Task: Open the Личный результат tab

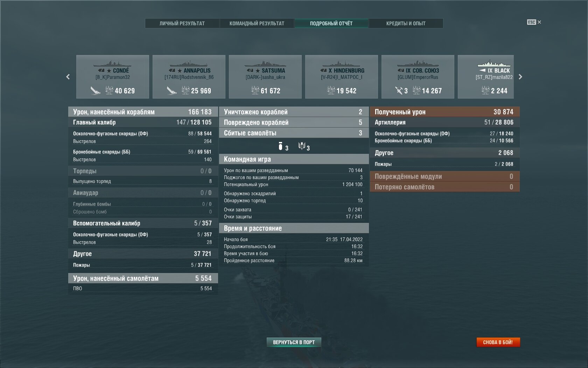Action: [x=182, y=23]
